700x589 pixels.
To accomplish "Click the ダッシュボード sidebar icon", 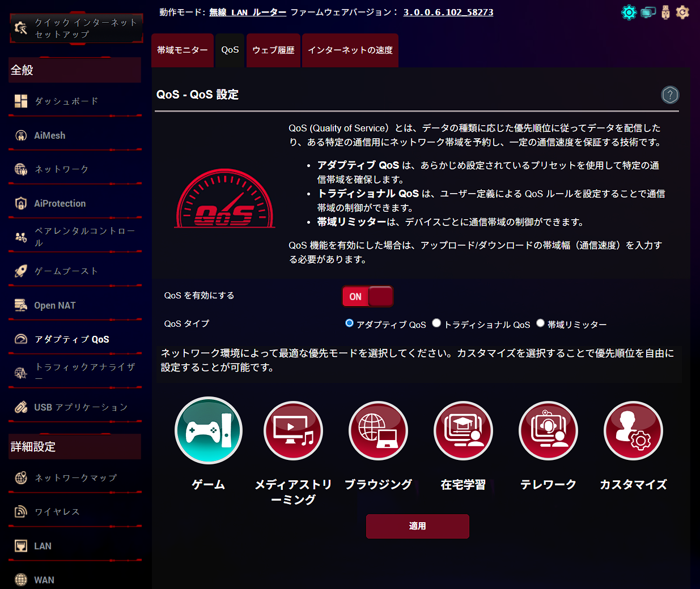I will pyautogui.click(x=21, y=101).
